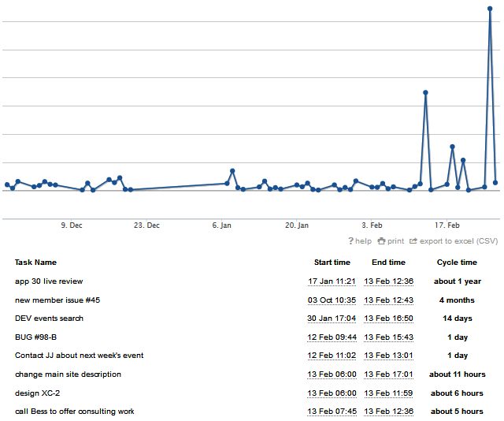Select task app 30 live review

click(x=49, y=281)
